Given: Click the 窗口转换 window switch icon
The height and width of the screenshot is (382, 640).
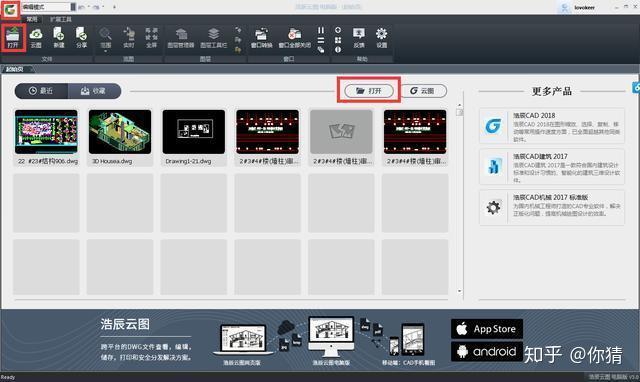Looking at the screenshot, I should [x=261, y=38].
